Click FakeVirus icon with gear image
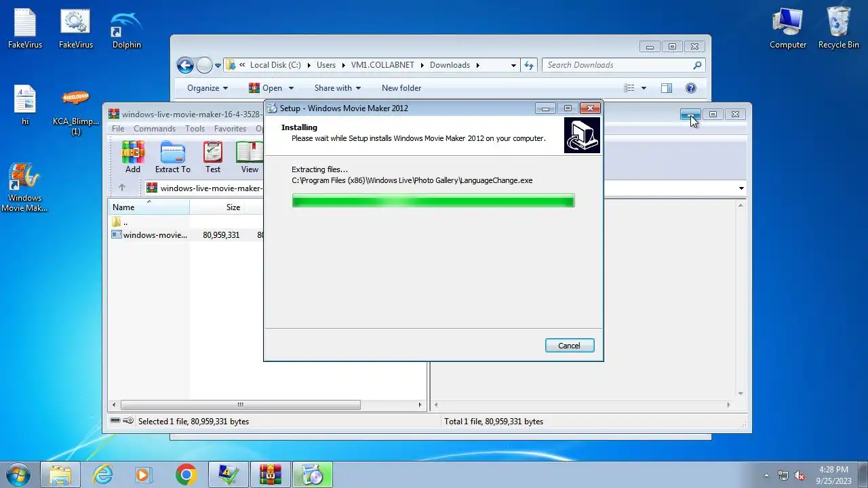The height and width of the screenshot is (488, 868). [75, 28]
